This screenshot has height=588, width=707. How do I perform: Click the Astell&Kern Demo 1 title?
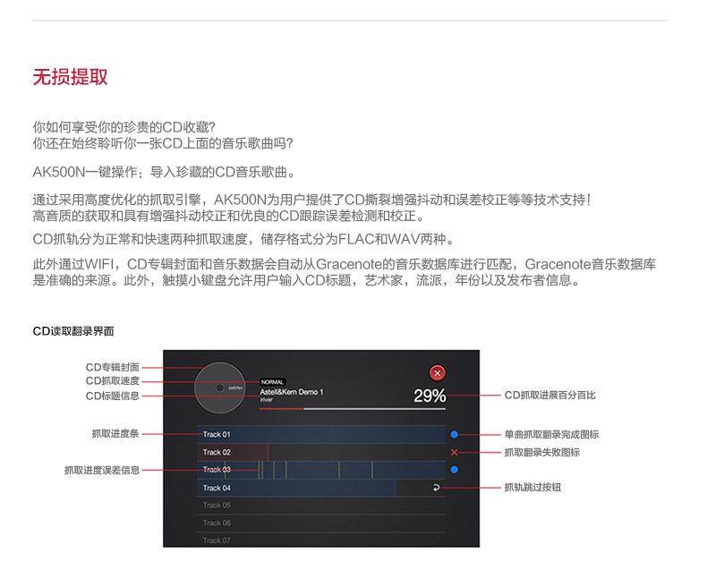pos(292,392)
